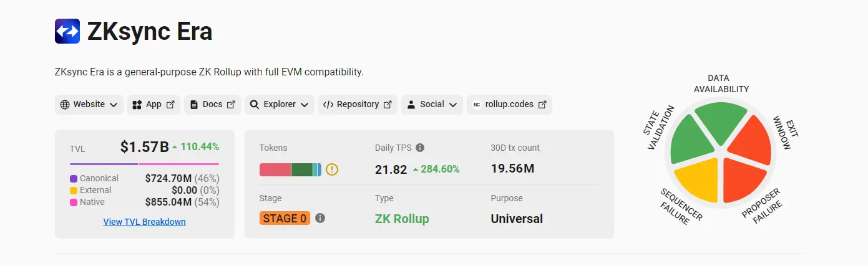Click the $724.70M Canonical value
The width and height of the screenshot is (868, 266).
(x=168, y=179)
